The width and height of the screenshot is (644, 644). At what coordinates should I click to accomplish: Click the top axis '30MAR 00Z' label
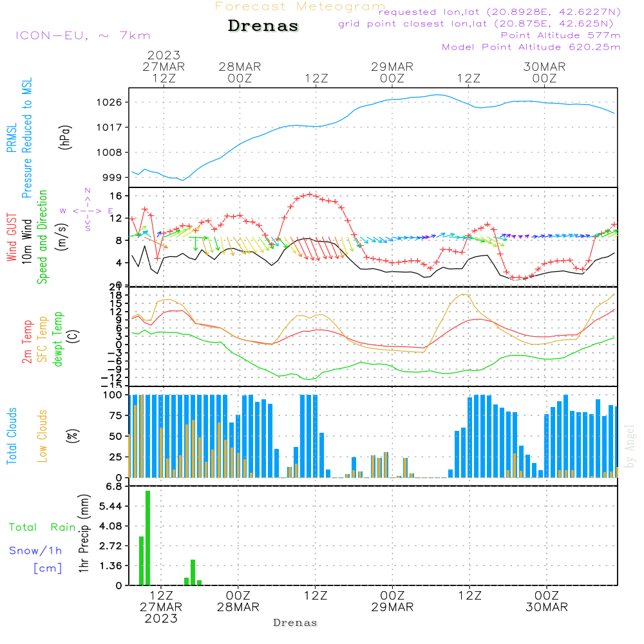[x=545, y=72]
